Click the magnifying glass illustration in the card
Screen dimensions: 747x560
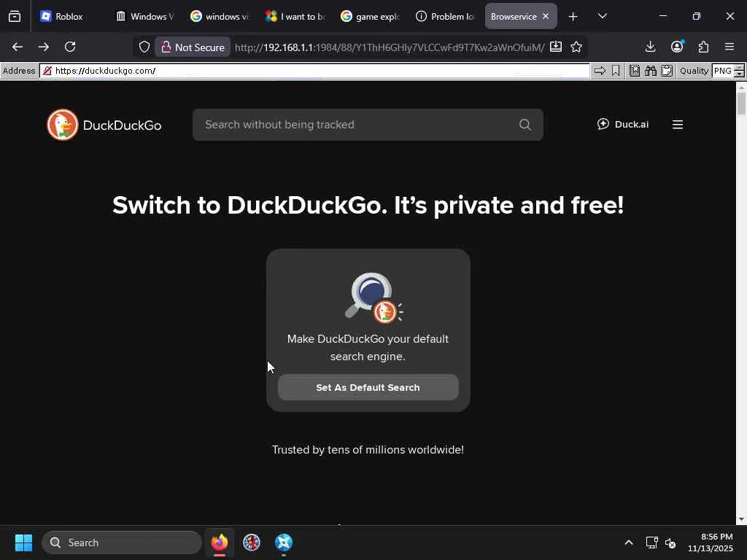[x=373, y=297]
